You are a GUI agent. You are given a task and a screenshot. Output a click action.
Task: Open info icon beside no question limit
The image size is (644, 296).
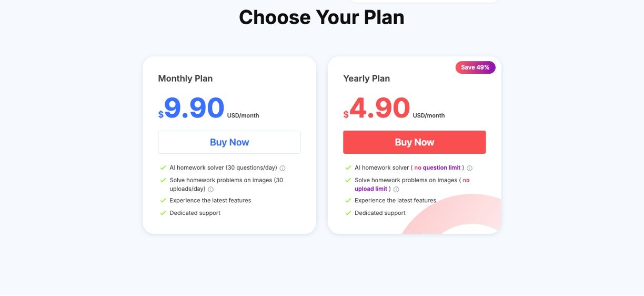469,169
